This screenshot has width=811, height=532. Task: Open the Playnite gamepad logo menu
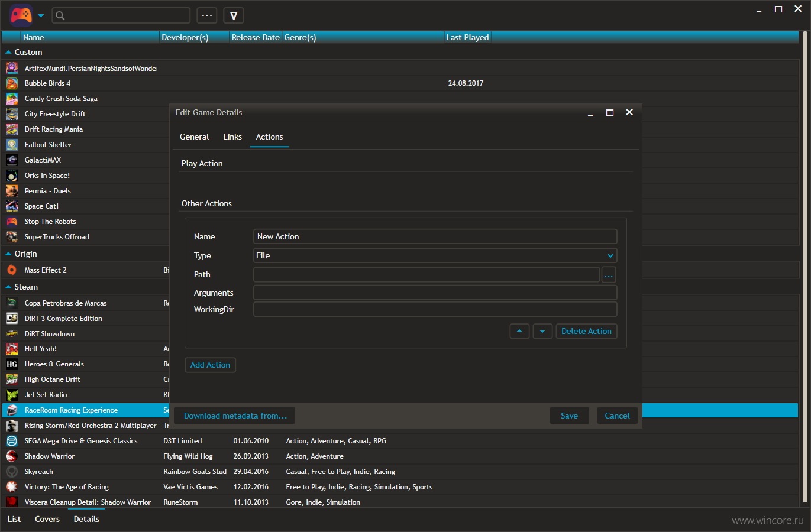21,15
